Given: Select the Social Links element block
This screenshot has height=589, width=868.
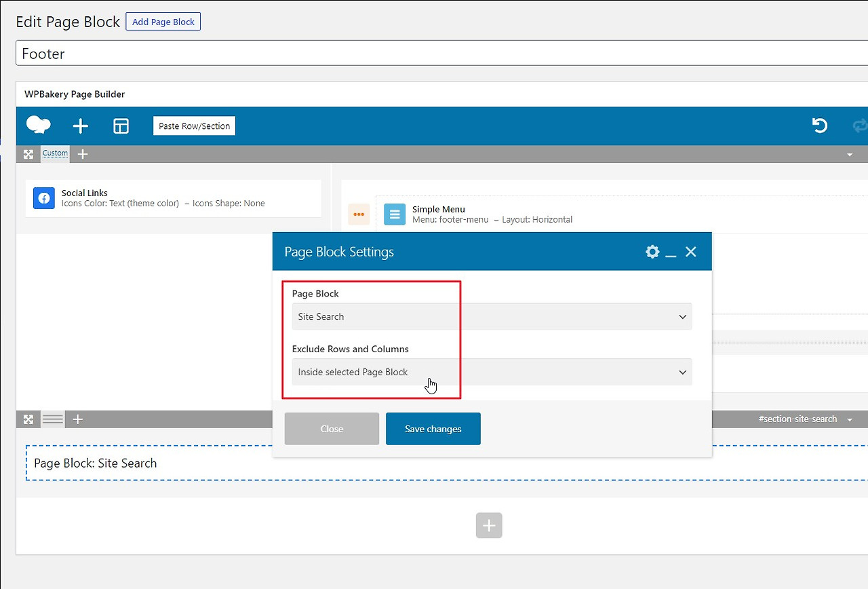Looking at the screenshot, I should pyautogui.click(x=173, y=198).
